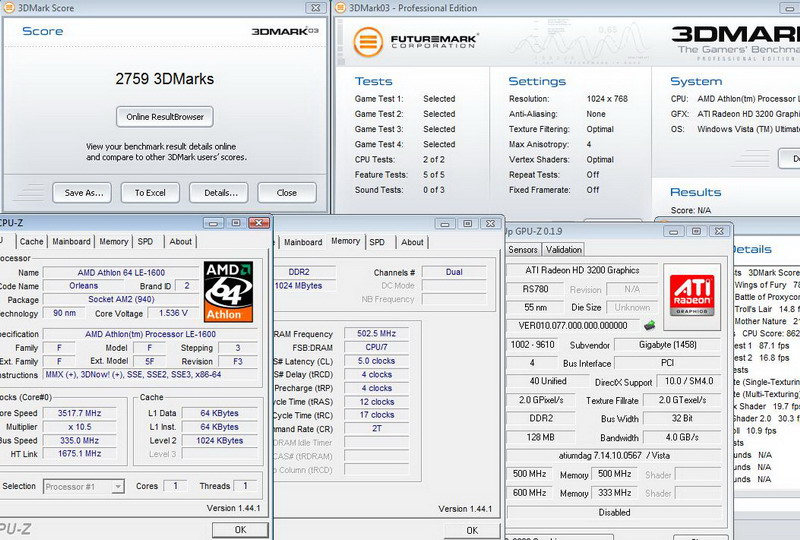The width and height of the screenshot is (800, 540).
Task: Switch to SPD tab in second CPU-Z
Action: [377, 242]
